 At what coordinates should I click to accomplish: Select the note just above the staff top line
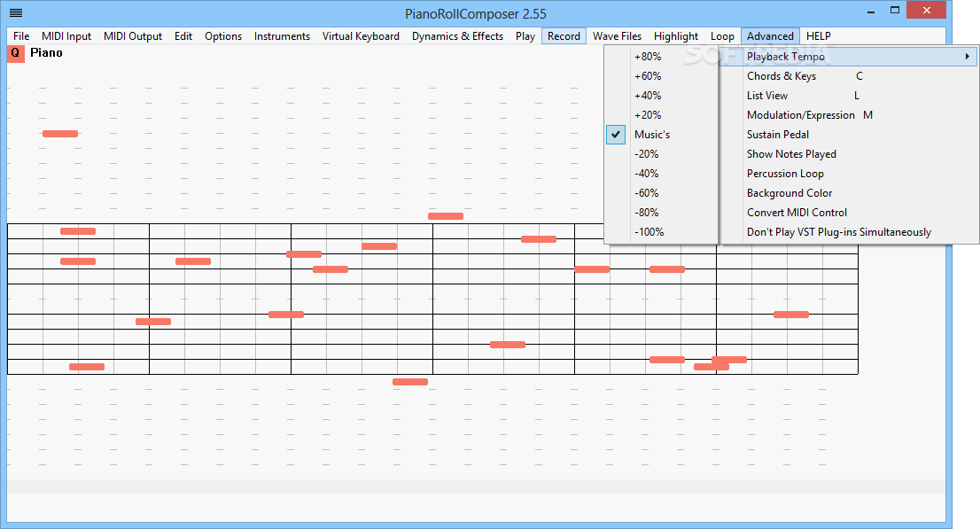point(446,216)
